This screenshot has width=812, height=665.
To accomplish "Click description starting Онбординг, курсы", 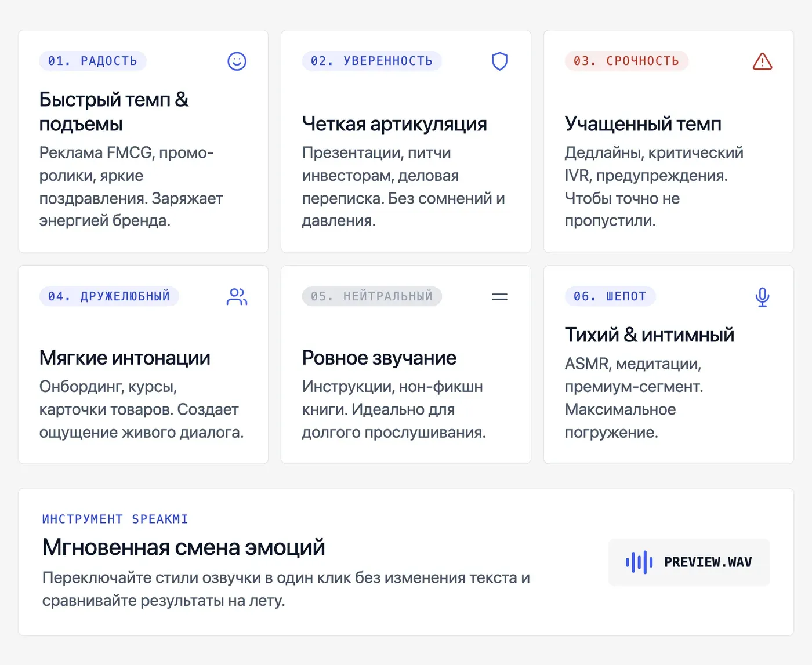I will (x=142, y=409).
